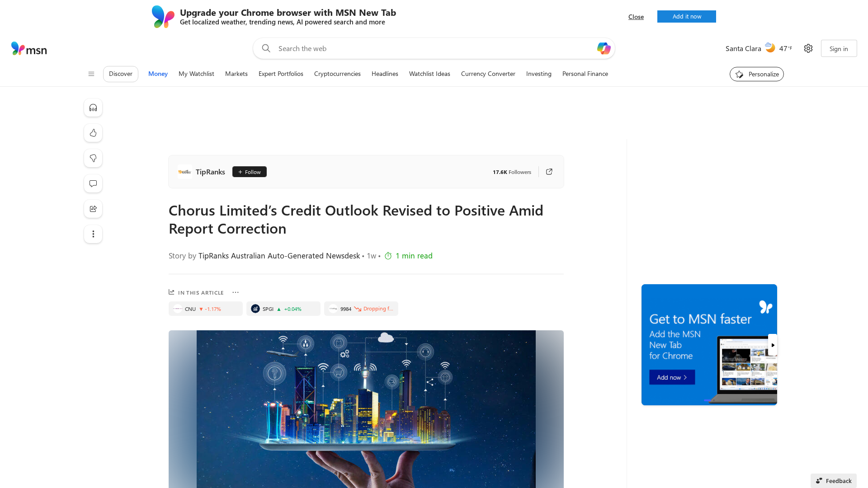This screenshot has width=868, height=488.
Task: Open the comments speech bubble icon
Action: [93, 183]
